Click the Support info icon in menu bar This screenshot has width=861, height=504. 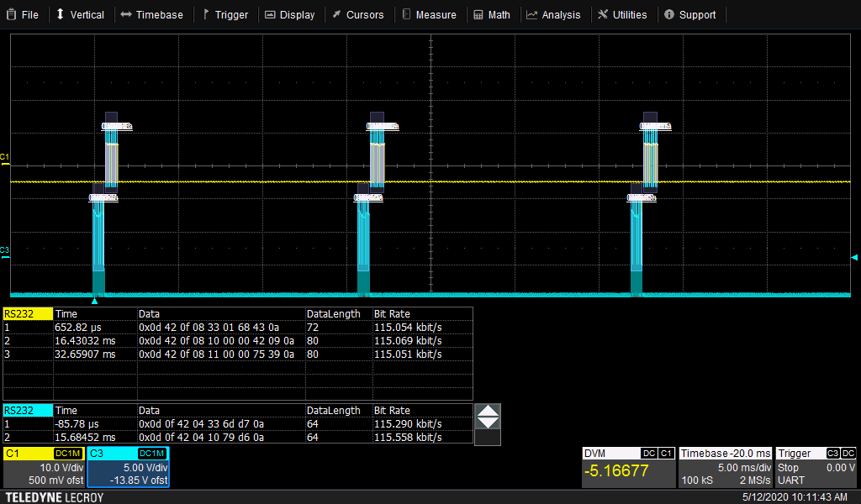(x=669, y=14)
